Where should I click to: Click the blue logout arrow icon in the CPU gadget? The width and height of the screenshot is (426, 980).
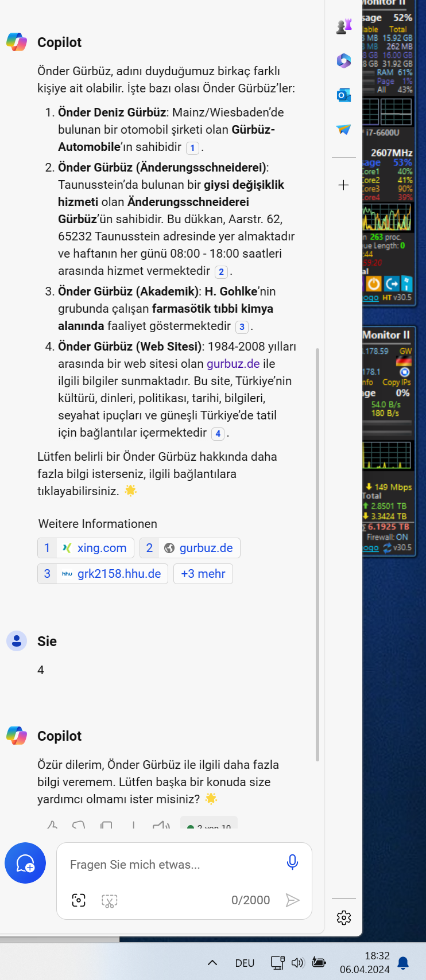click(392, 283)
